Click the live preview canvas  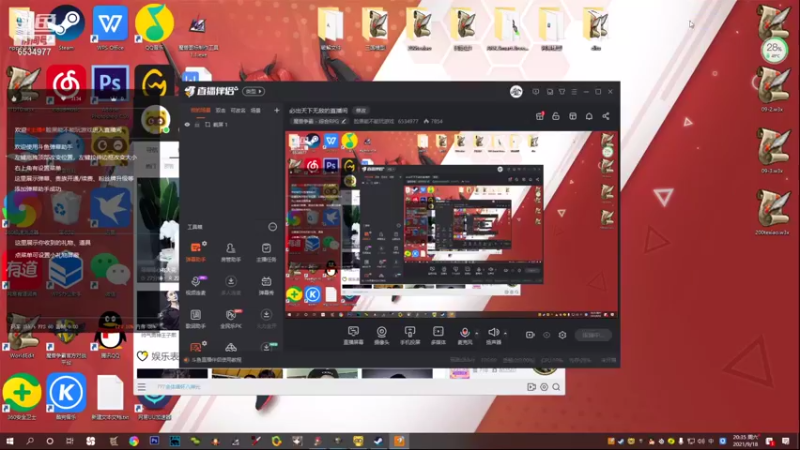[452, 225]
